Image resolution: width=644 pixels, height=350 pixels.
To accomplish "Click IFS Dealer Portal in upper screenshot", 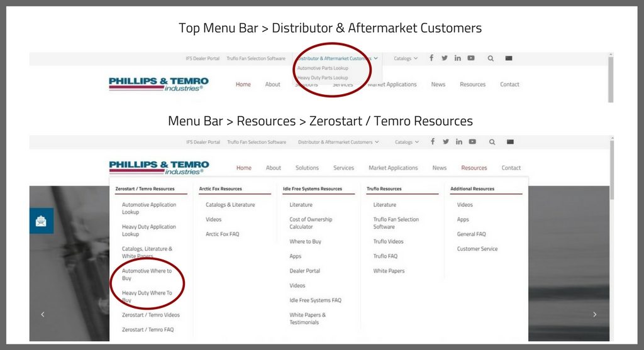I will [203, 58].
